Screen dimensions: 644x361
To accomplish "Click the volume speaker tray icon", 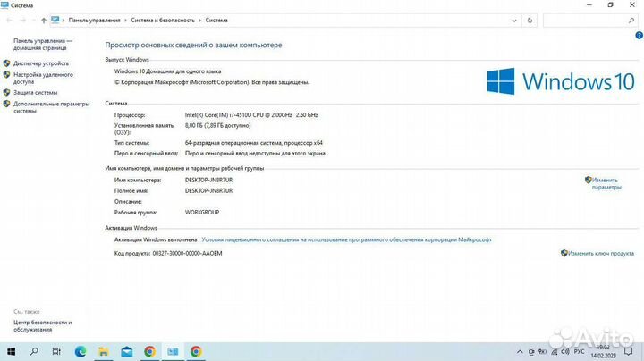I will point(565,351).
